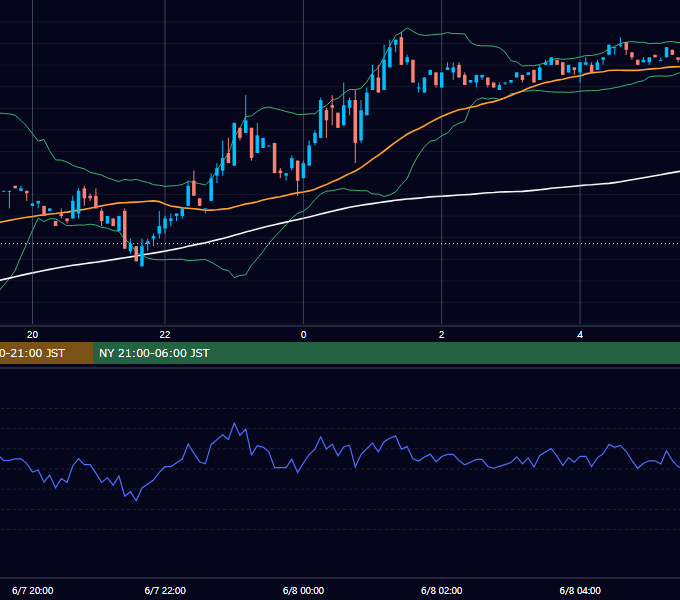This screenshot has height=600, width=680.
Task: Click the 20 hour axis label
Action: [x=32, y=335]
